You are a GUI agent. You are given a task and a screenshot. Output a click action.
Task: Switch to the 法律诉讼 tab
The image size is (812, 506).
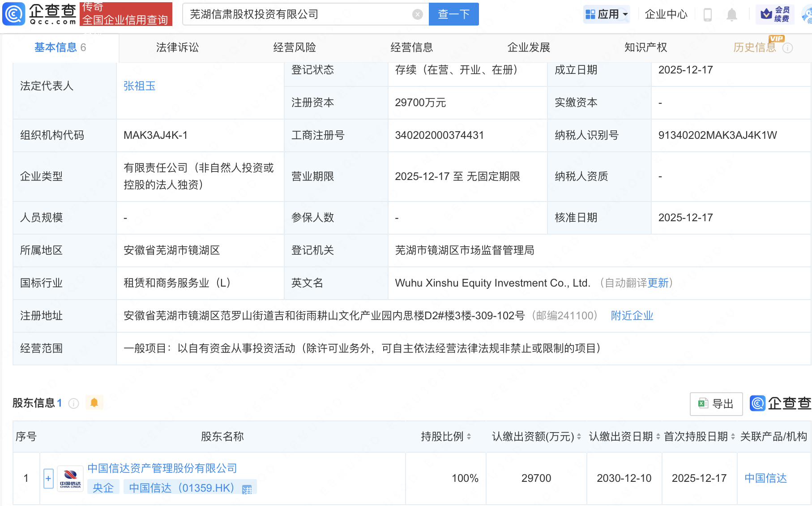point(177,47)
